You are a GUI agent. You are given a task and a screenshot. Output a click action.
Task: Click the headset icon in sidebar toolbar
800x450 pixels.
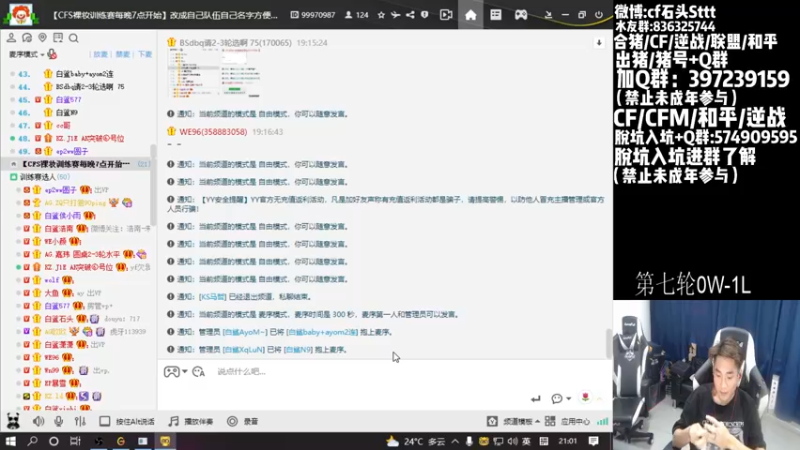click(x=27, y=38)
